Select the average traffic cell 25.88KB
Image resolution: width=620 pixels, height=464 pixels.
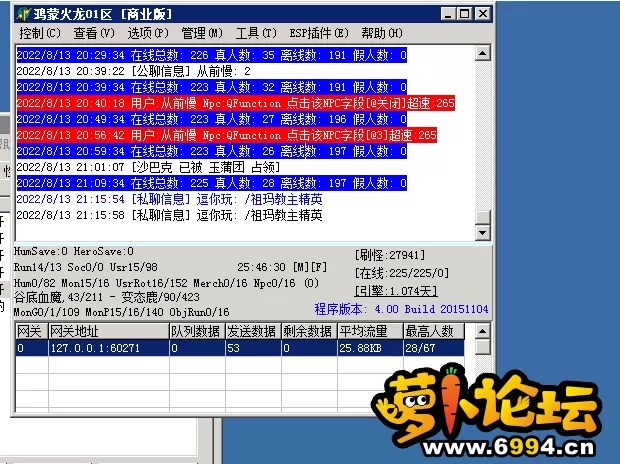pyautogui.click(x=370, y=348)
